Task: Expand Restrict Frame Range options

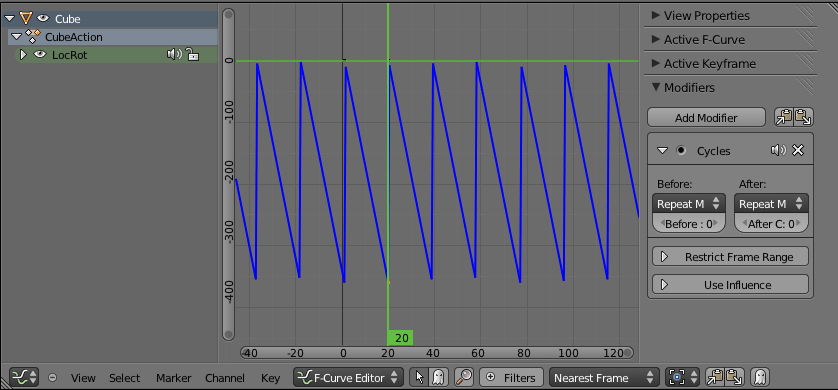Action: click(x=731, y=257)
